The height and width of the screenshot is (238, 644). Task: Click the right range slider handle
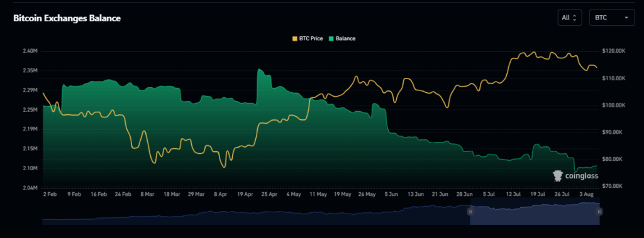(x=599, y=212)
